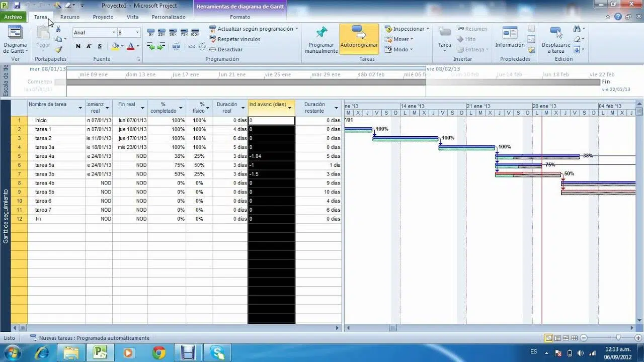
Task: Open the Arial font name dropdown
Action: pyautogui.click(x=114, y=33)
